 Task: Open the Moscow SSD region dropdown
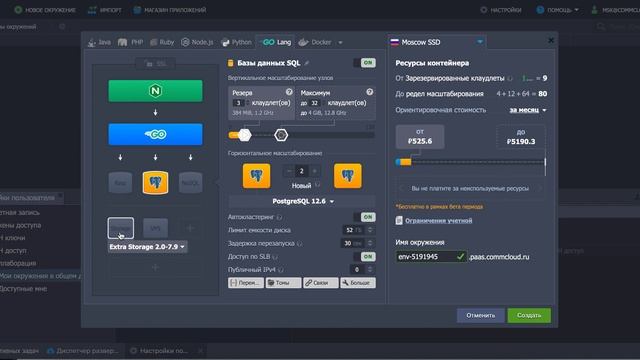click(437, 42)
